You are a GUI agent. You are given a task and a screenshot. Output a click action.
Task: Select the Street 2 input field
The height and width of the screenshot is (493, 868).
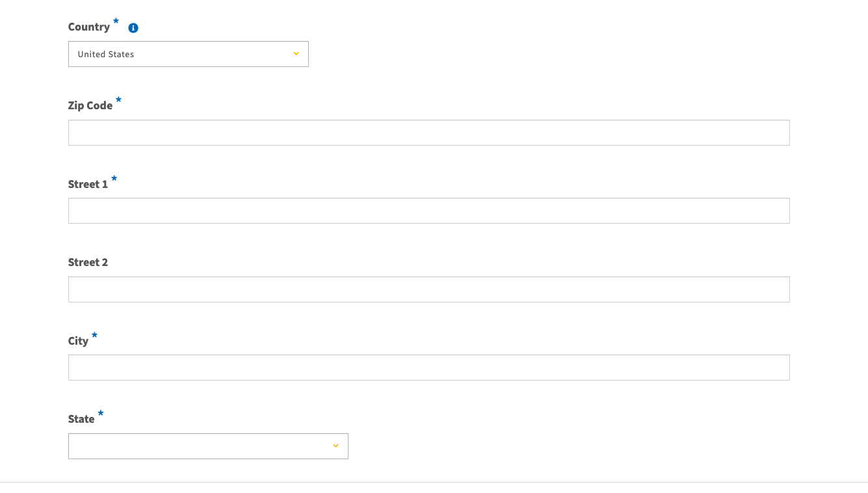click(428, 289)
